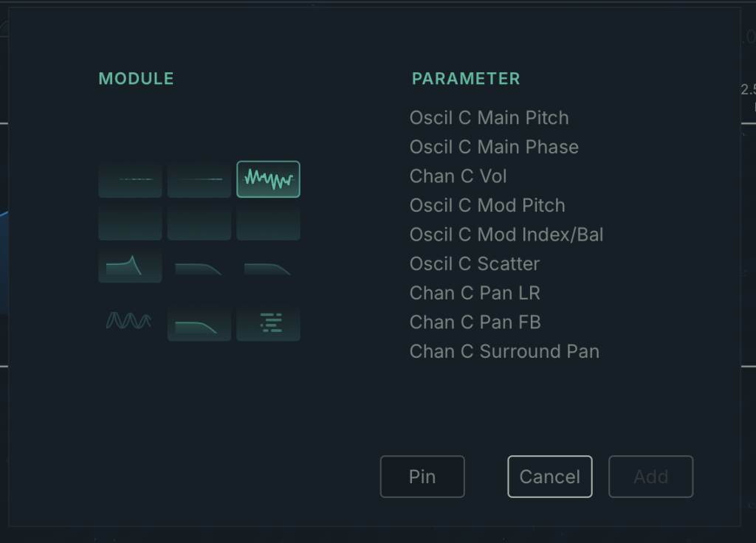Viewport: 756px width, 543px height.
Task: Select the resonant peak filter module
Action: click(130, 265)
